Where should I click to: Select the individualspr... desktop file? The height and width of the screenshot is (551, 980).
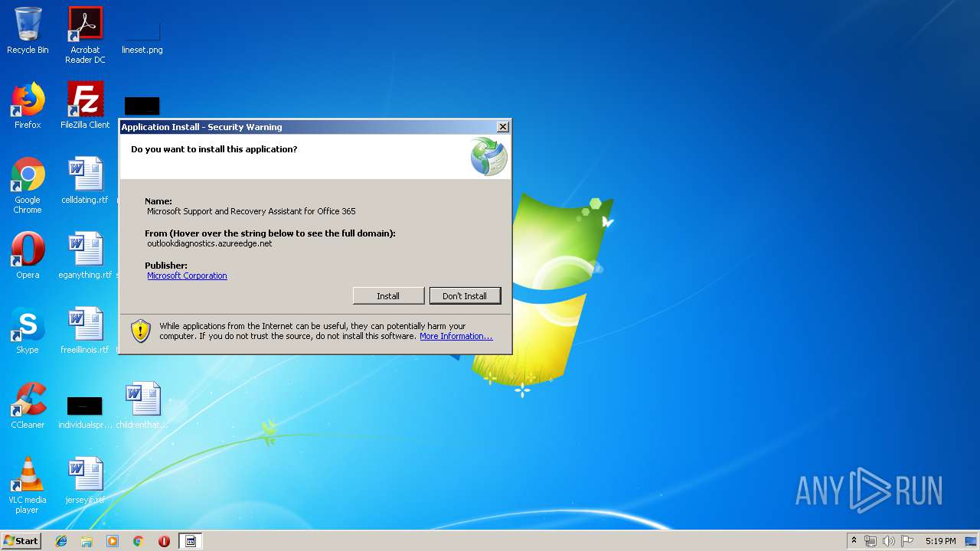85,412
